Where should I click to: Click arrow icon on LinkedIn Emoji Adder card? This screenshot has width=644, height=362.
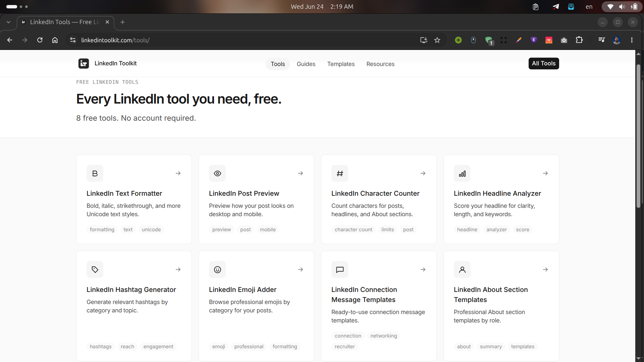point(301,269)
